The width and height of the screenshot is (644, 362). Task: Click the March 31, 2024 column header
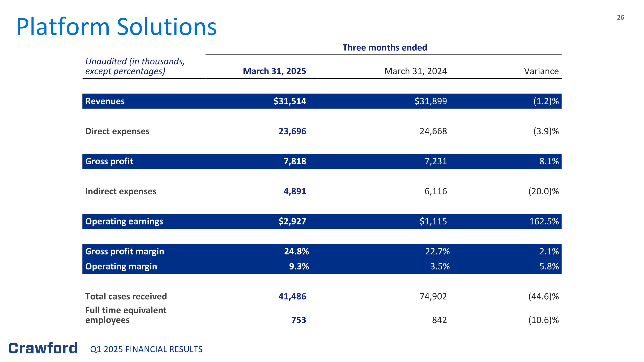[x=415, y=71]
